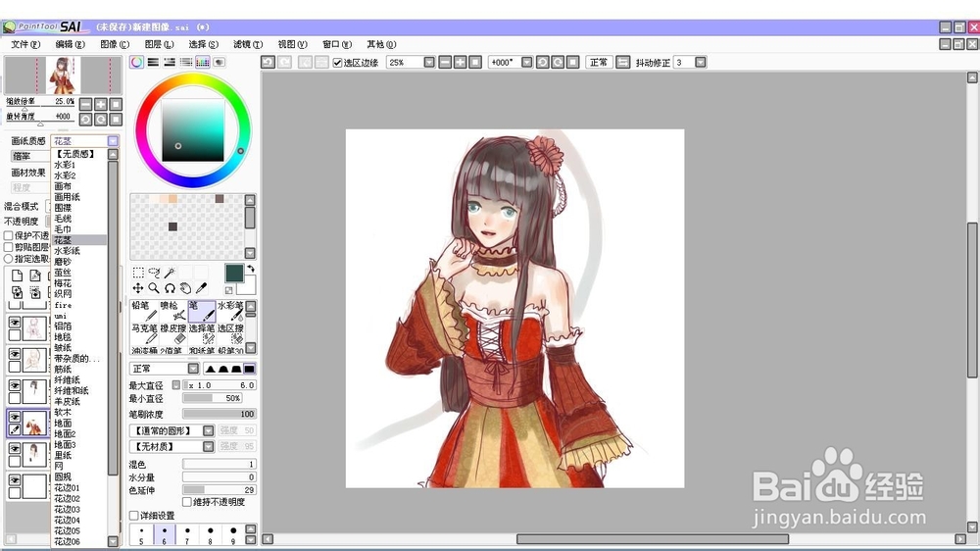Viewport: 980px width, 551px height.
Task: Open the 25% zoom dropdown
Action: click(x=429, y=62)
